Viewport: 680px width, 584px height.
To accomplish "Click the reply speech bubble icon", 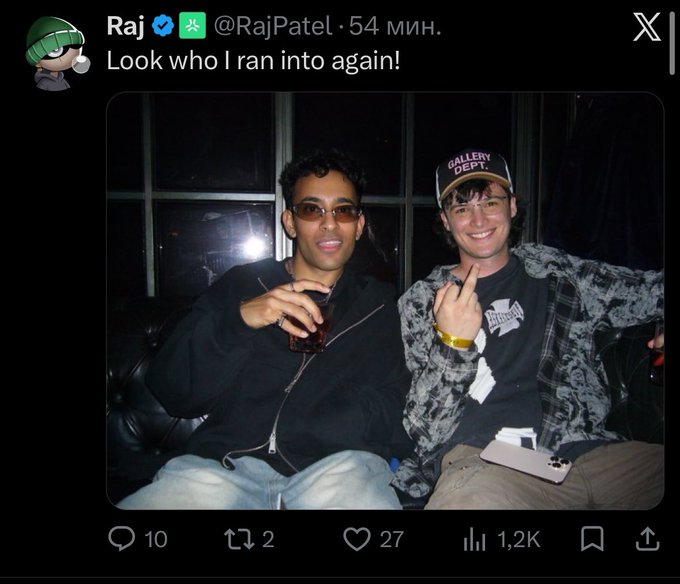I will pos(121,538).
